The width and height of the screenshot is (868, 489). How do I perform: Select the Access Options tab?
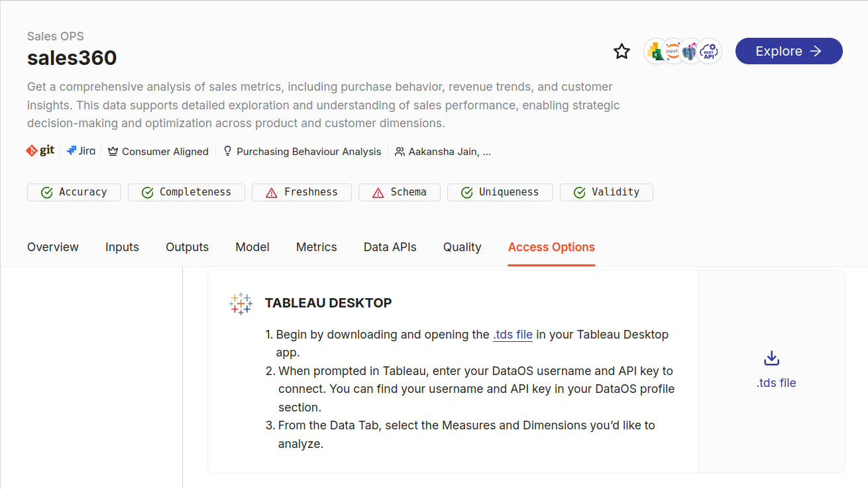(x=551, y=247)
